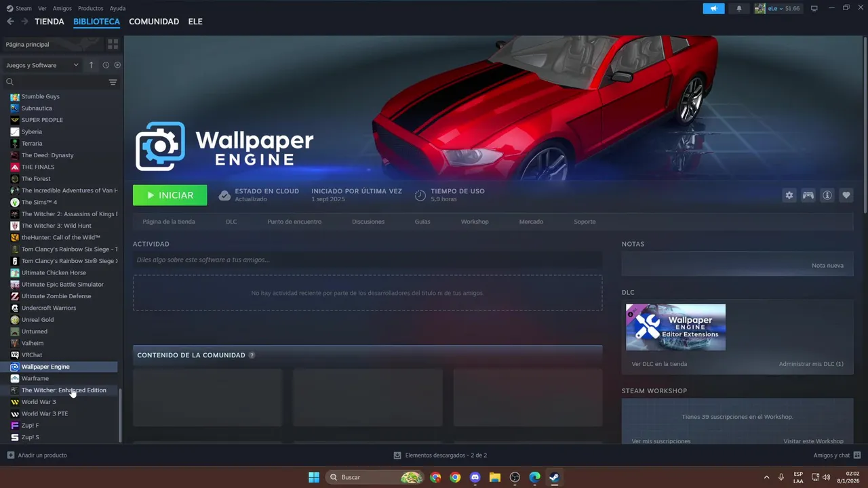Open the notifications bell
The height and width of the screenshot is (488, 868).
(x=739, y=8)
